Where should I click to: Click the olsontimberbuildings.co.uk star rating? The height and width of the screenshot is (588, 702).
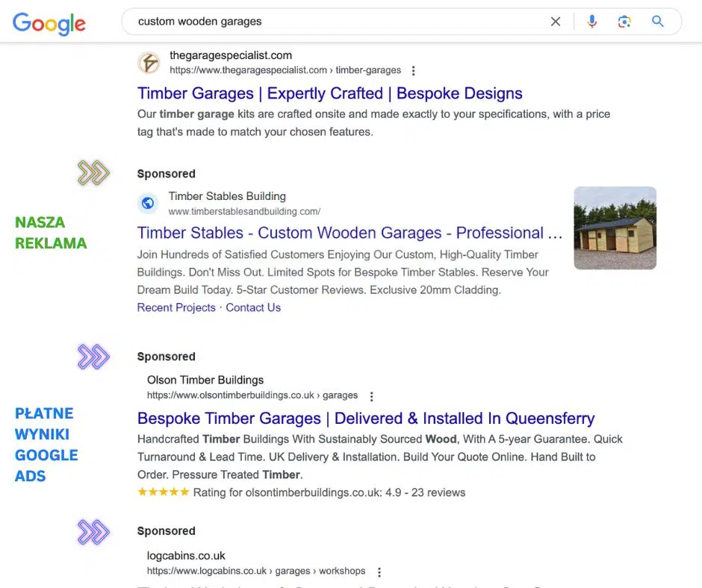coord(164,492)
